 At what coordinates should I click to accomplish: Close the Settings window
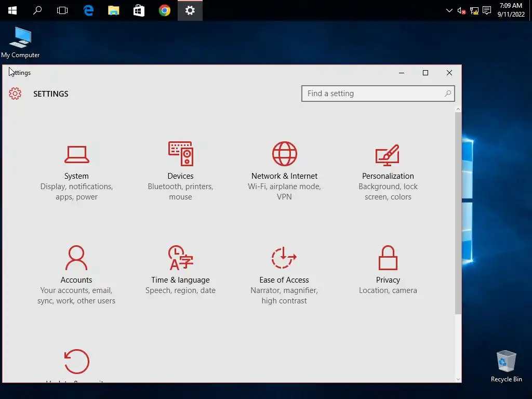[x=449, y=73]
